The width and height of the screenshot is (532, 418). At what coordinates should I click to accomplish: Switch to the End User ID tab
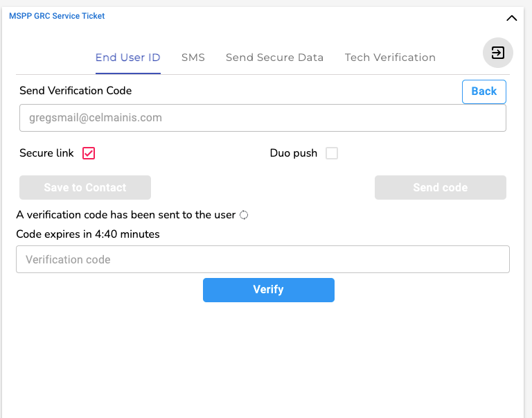tap(128, 58)
